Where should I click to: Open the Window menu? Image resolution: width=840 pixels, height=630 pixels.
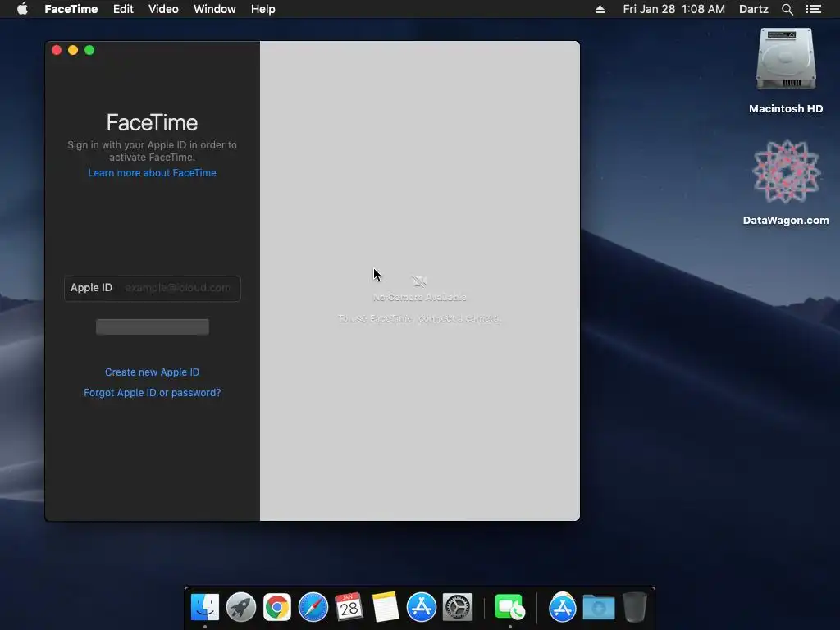point(214,9)
